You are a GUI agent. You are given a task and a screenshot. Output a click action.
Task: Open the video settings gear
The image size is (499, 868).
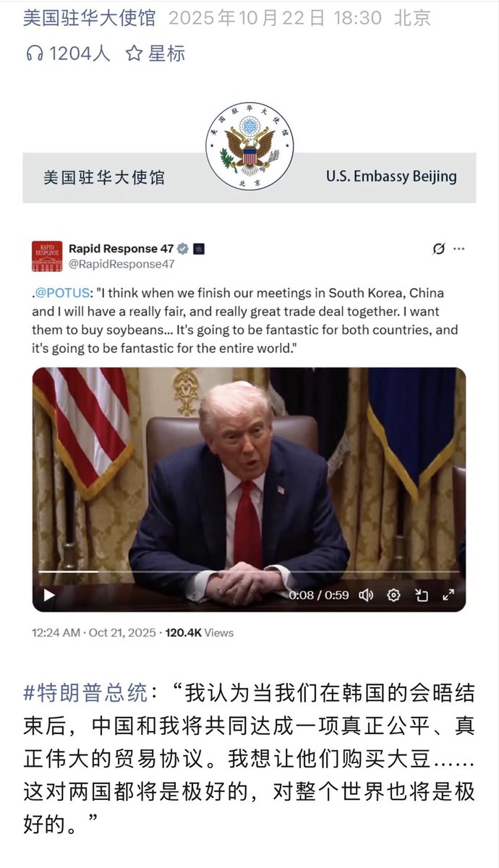point(393,595)
